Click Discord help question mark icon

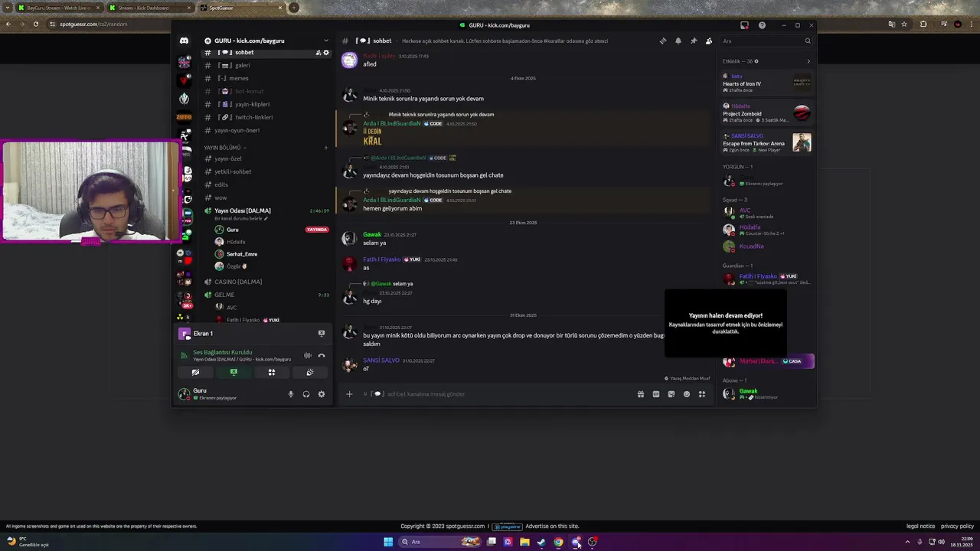(762, 25)
